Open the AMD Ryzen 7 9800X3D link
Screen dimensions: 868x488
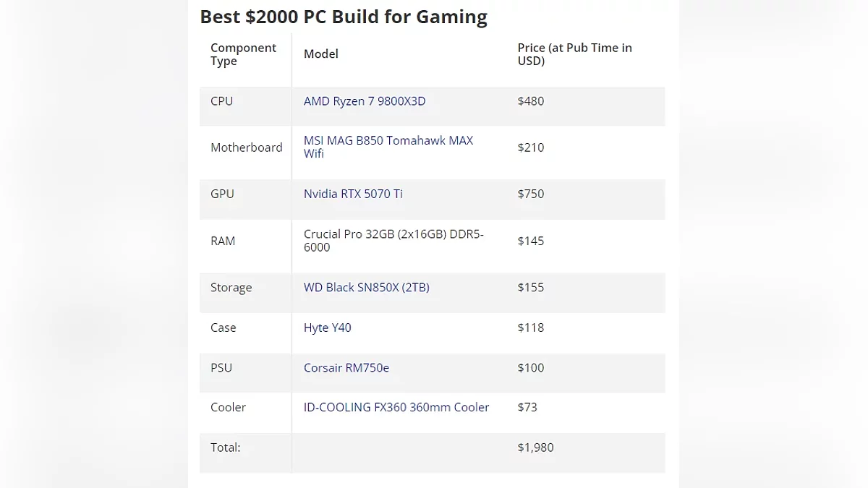coord(365,101)
